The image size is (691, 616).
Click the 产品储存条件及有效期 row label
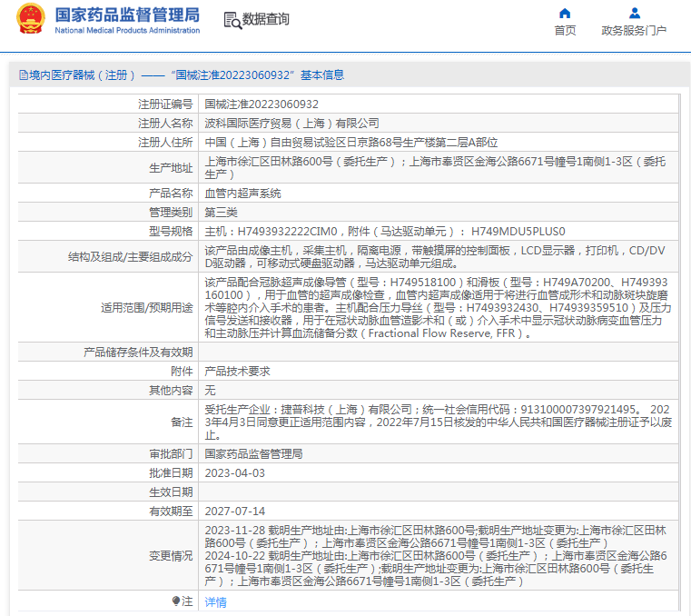138,352
